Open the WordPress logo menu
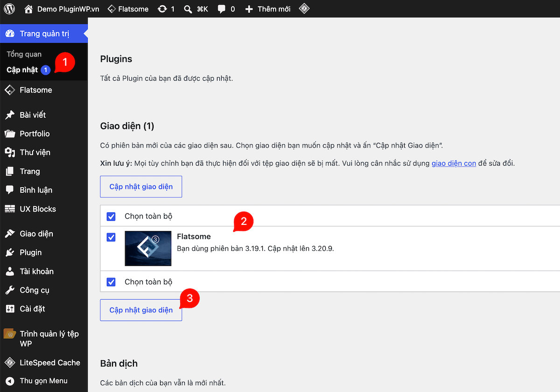This screenshot has width=560, height=392. (x=9, y=9)
